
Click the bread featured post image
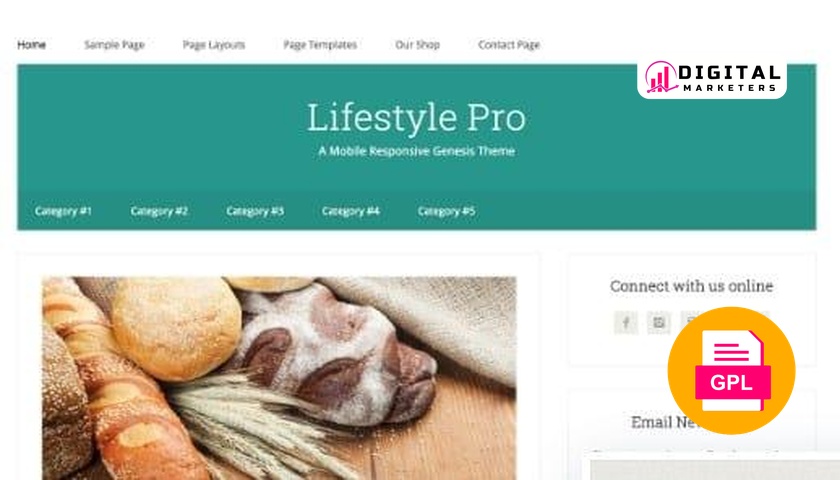coord(279,378)
